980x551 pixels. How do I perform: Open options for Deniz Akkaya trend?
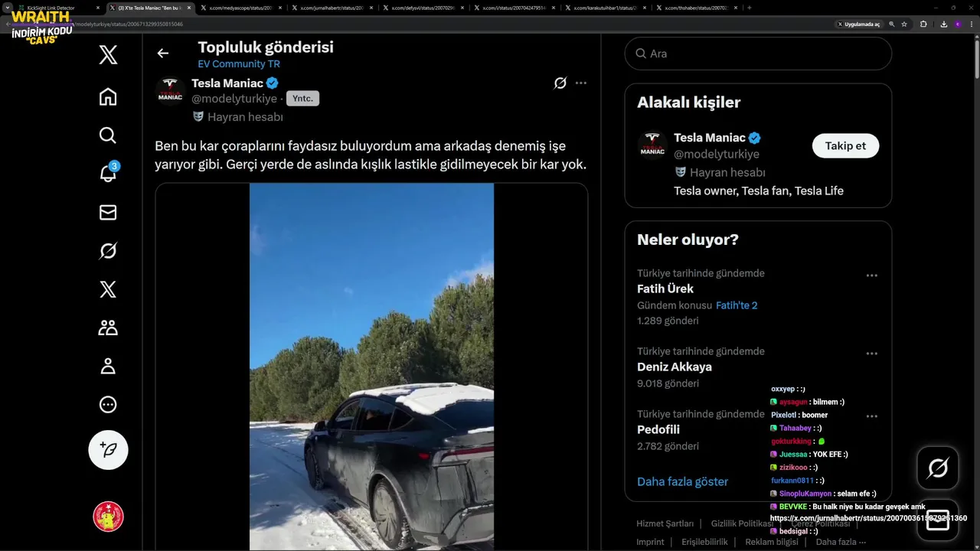click(871, 354)
